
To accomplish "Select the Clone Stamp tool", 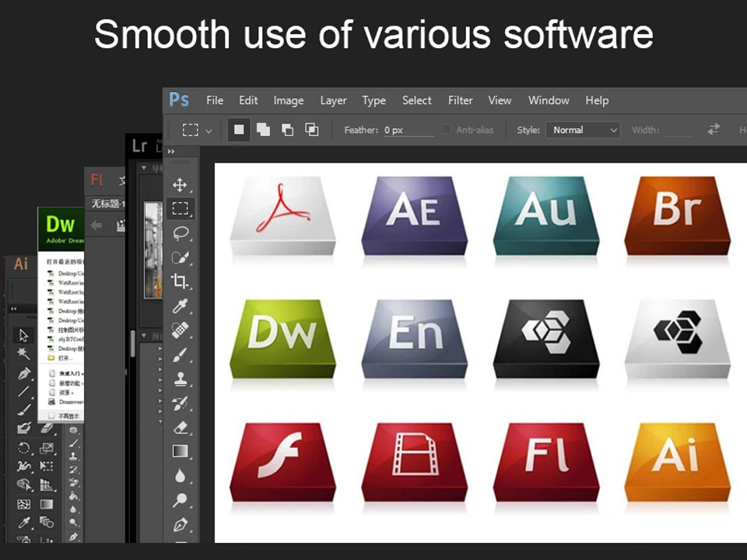I will click(x=180, y=379).
